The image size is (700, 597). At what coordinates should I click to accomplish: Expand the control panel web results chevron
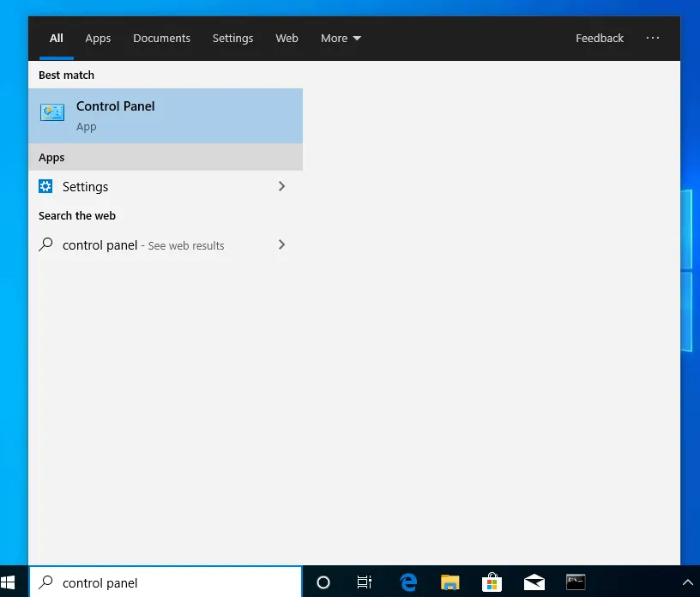pos(281,244)
